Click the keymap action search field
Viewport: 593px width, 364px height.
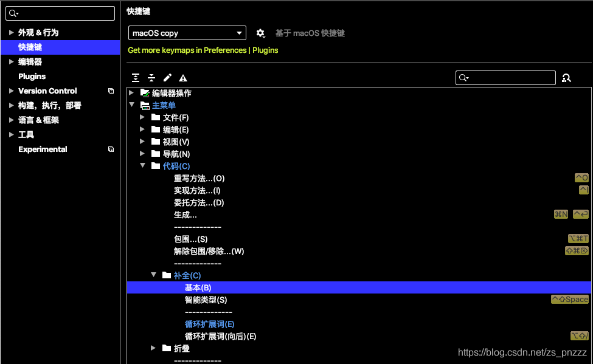pos(505,78)
